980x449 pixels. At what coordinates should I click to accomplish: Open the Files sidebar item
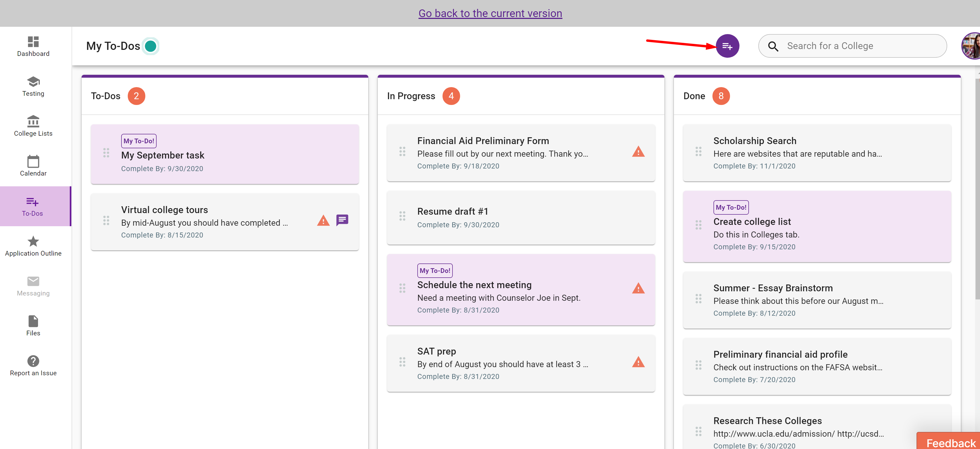[33, 326]
